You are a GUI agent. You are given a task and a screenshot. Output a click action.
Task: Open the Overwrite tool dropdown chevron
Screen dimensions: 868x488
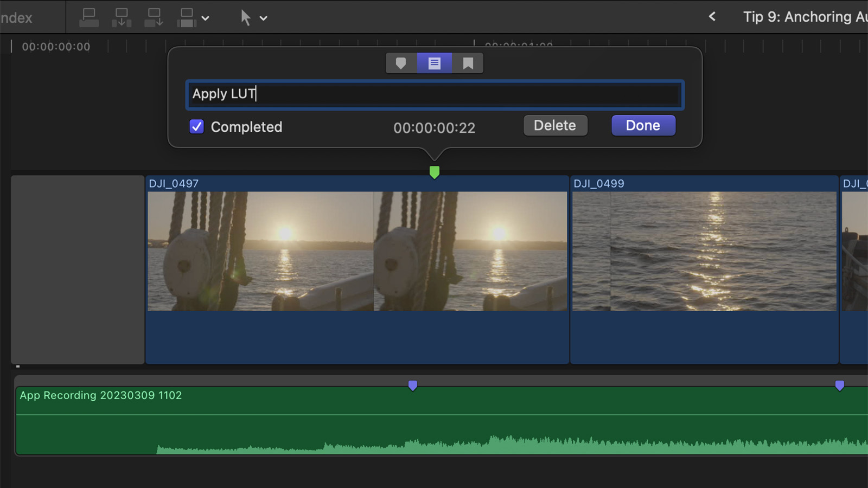(x=205, y=18)
